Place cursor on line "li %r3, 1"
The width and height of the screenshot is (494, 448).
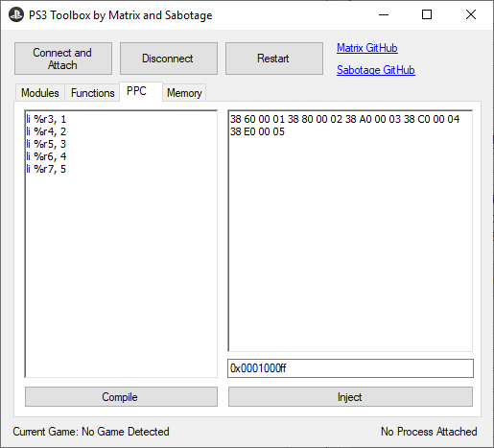click(x=46, y=119)
